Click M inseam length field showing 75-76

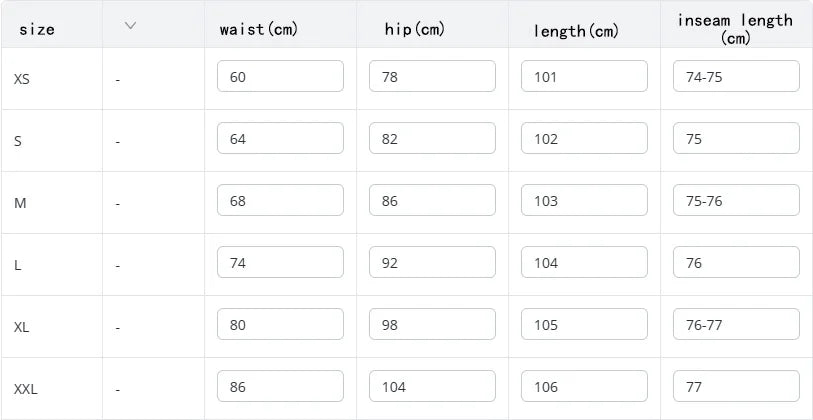click(736, 201)
